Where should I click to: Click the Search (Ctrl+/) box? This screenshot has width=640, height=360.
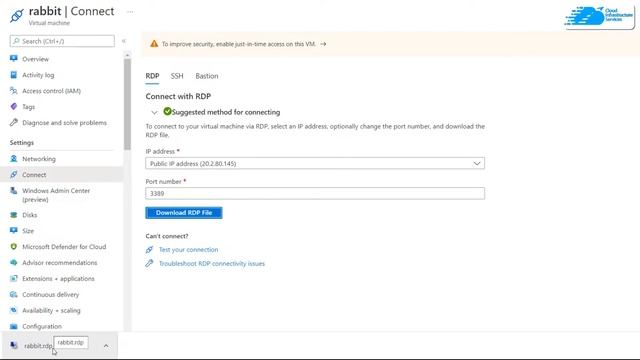coord(62,41)
